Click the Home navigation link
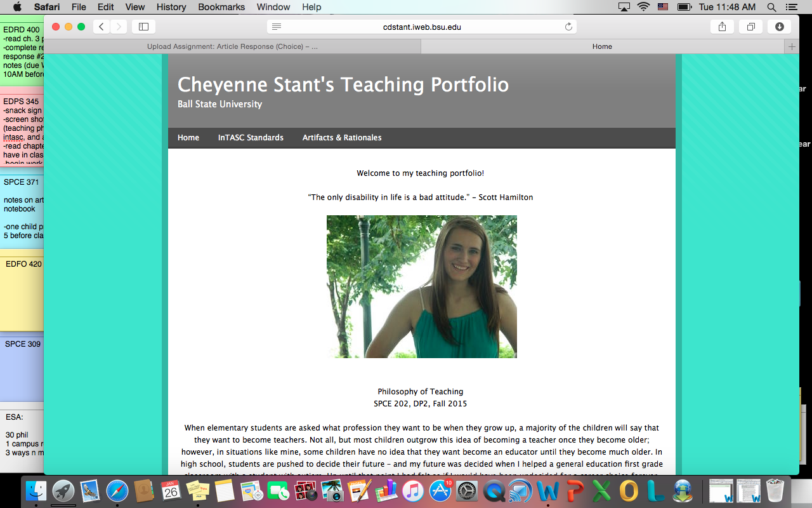The image size is (812, 508). pos(188,138)
